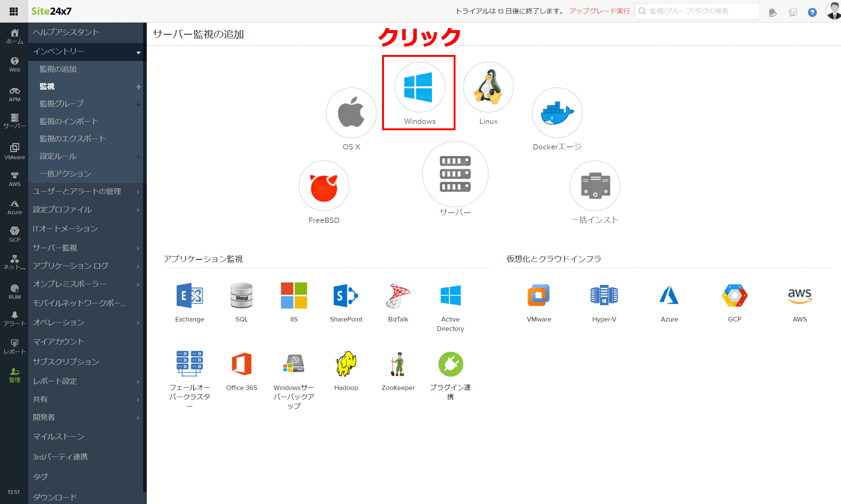Image resolution: width=841 pixels, height=504 pixels.
Task: Select the Active Directory monitor
Action: (451, 295)
